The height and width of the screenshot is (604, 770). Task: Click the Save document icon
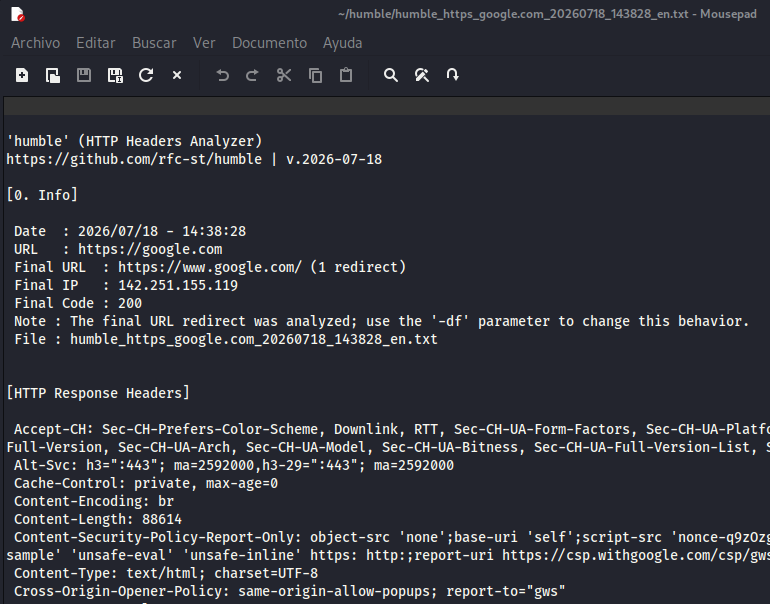[x=84, y=75]
